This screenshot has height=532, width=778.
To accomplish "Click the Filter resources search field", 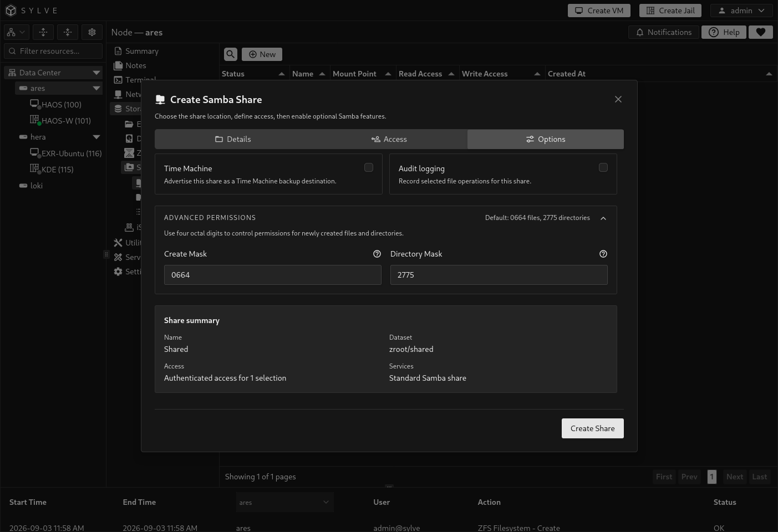I will click(53, 51).
